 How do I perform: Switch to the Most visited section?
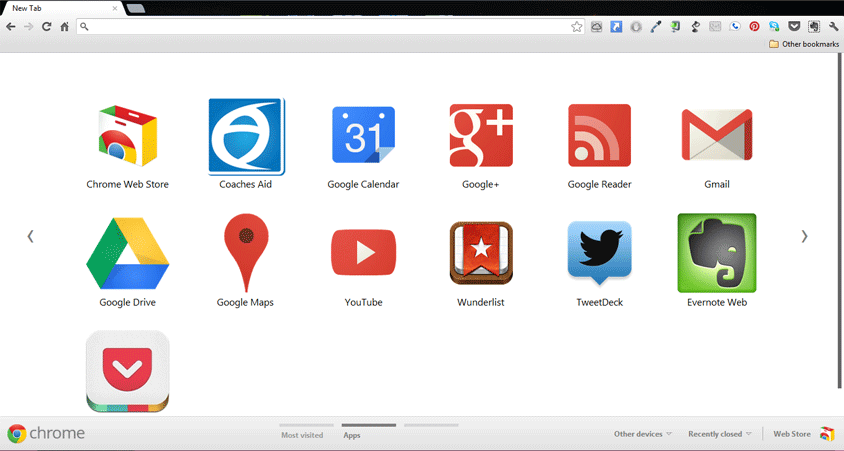(302, 435)
